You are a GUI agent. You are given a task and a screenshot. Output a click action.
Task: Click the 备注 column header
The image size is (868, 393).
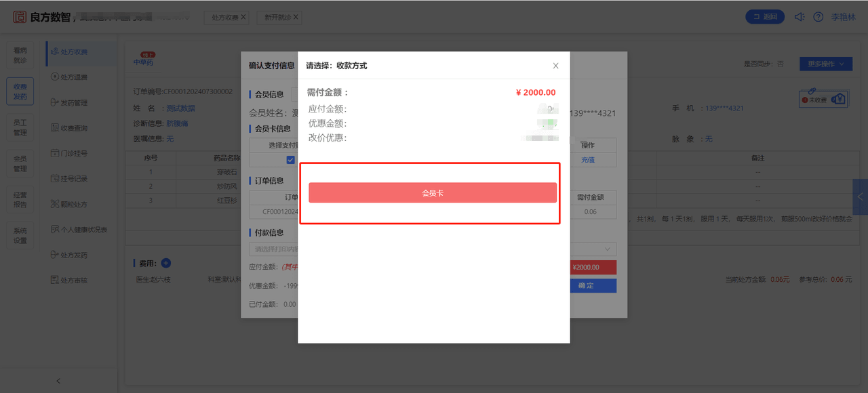point(757,158)
